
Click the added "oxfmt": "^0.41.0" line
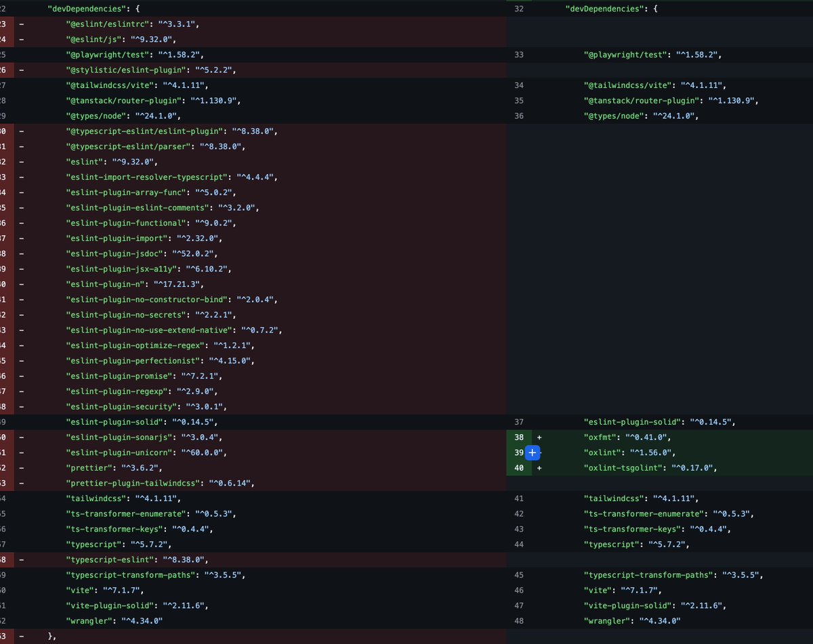click(660, 437)
